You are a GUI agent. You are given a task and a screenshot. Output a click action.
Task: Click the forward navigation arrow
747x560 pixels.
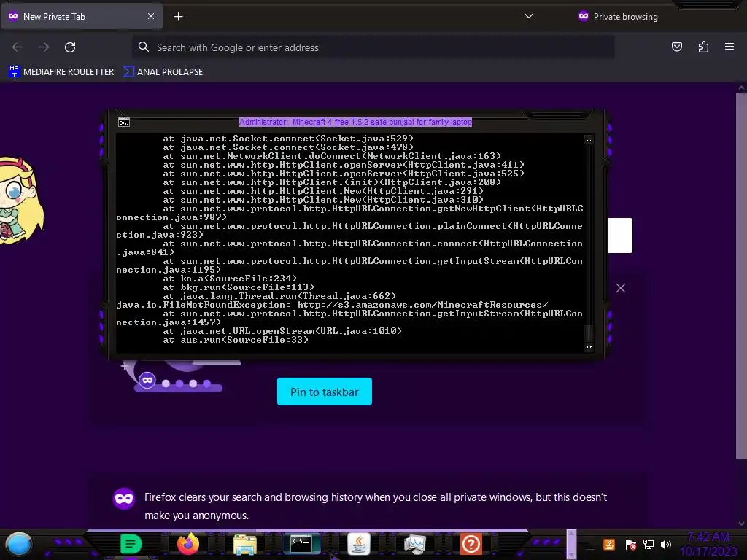tap(44, 47)
